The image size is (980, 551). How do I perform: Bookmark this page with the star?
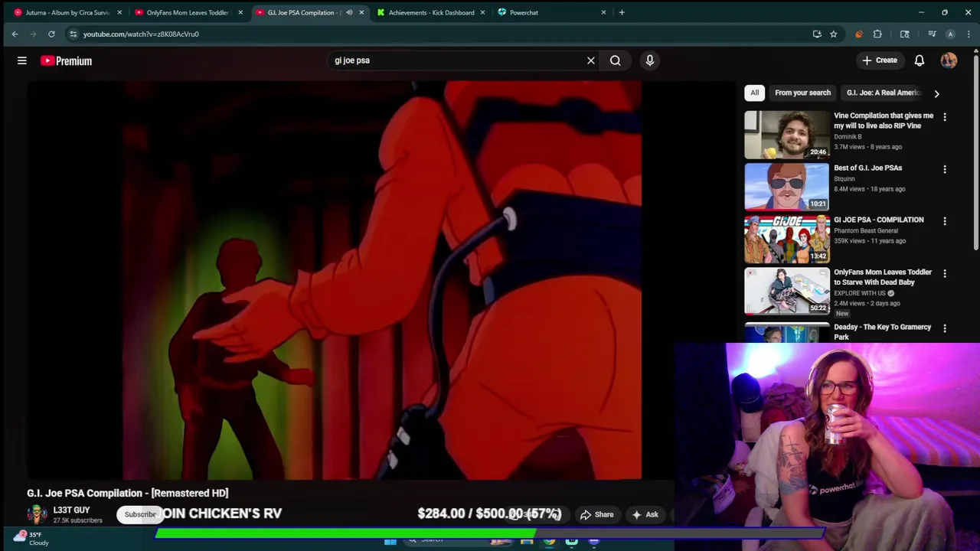coord(834,34)
